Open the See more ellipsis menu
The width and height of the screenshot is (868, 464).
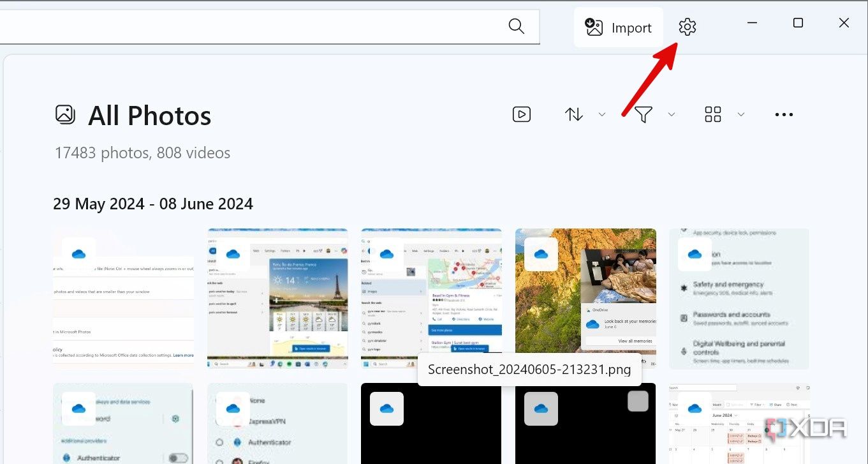pos(783,114)
